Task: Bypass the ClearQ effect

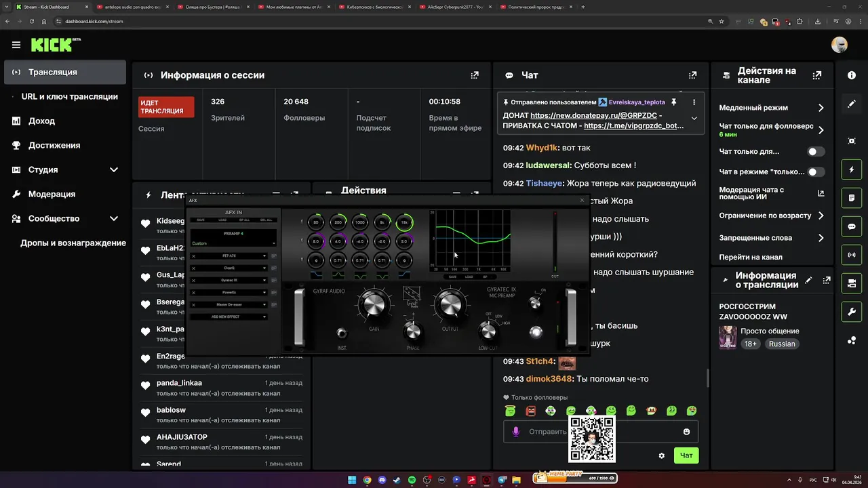Action: pos(274,268)
